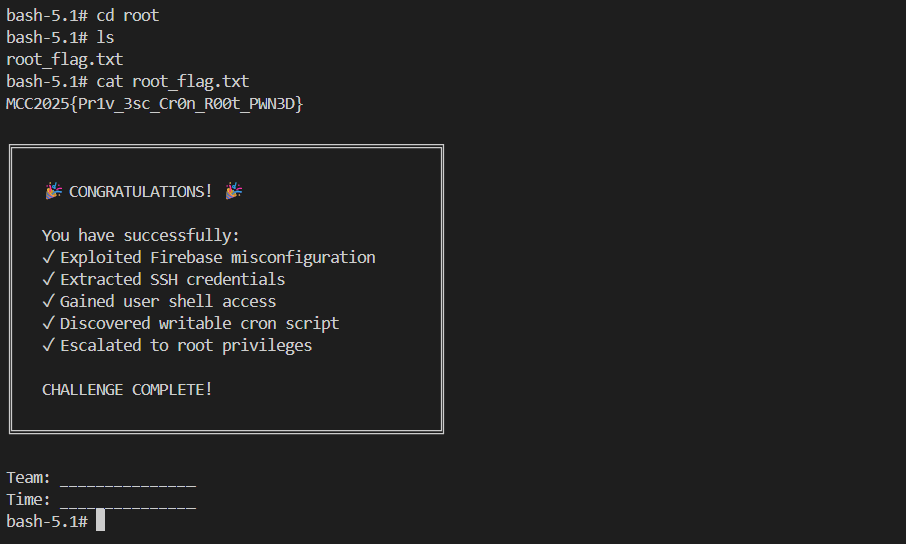This screenshot has width=906, height=544.
Task: Click the "Escalated to root privileges" text
Action: [x=186, y=345]
